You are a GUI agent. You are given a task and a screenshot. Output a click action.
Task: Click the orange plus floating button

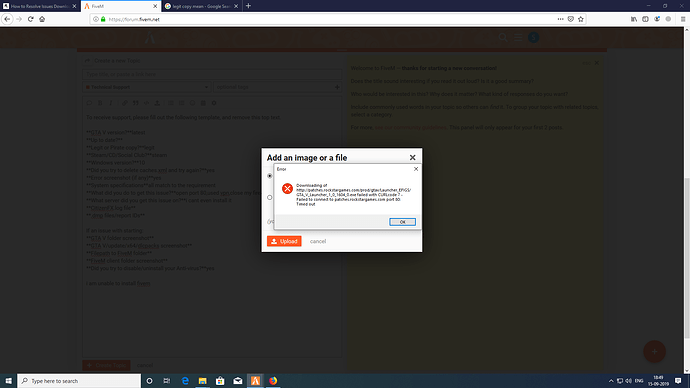[654, 351]
